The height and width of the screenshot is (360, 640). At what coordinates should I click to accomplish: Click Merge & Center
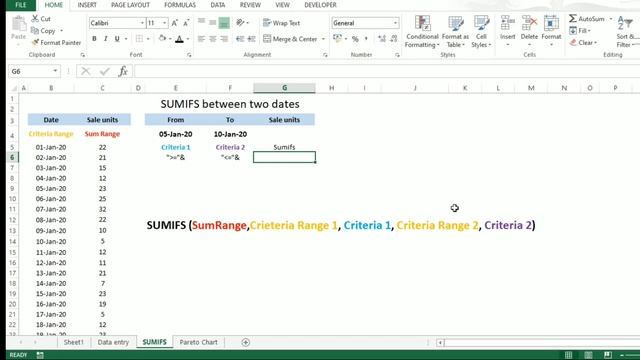290,39
